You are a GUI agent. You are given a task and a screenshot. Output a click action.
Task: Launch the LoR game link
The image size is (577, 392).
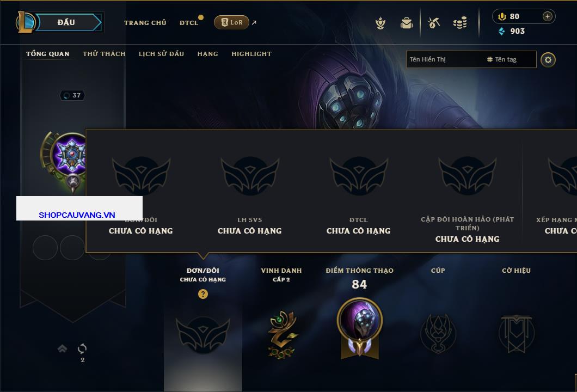231,22
